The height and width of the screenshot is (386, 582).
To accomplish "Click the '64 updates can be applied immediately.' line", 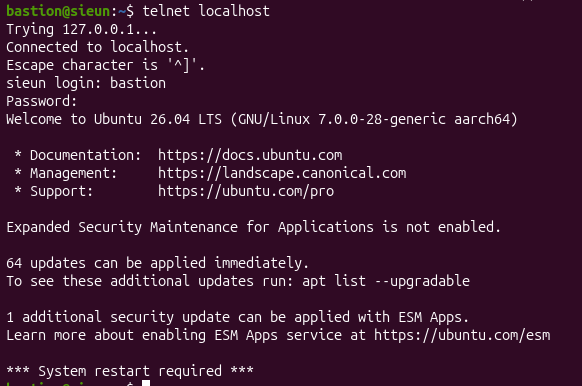I will click(x=157, y=263).
